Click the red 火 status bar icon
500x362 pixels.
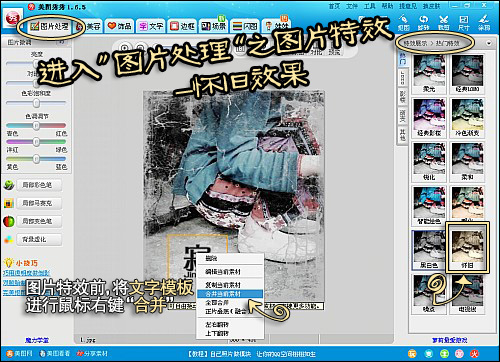pos(475,354)
